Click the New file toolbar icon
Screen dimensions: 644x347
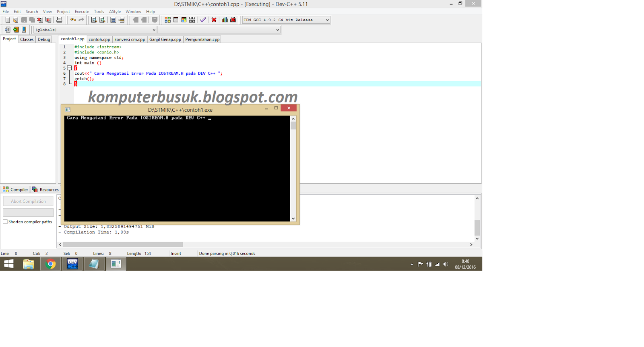[x=7, y=20]
